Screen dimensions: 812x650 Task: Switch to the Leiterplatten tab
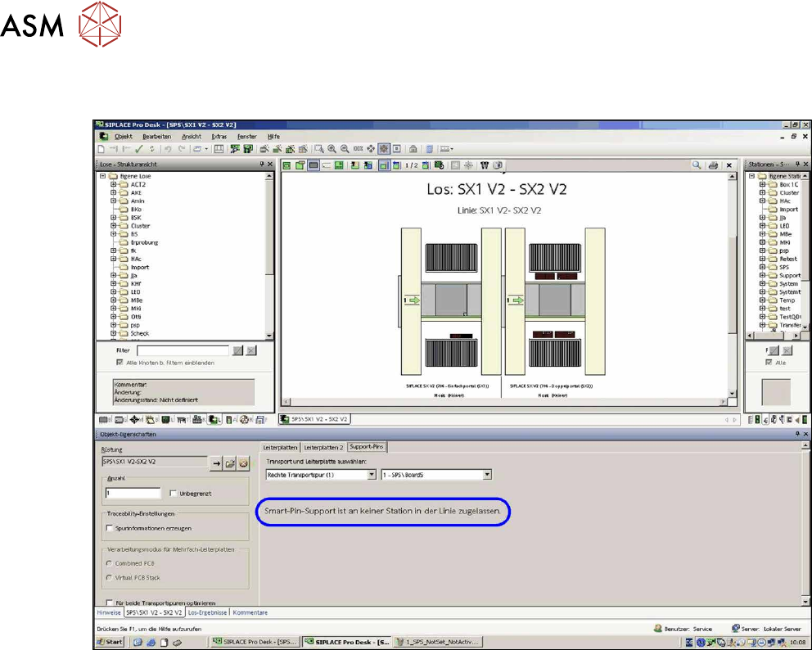coord(280,448)
